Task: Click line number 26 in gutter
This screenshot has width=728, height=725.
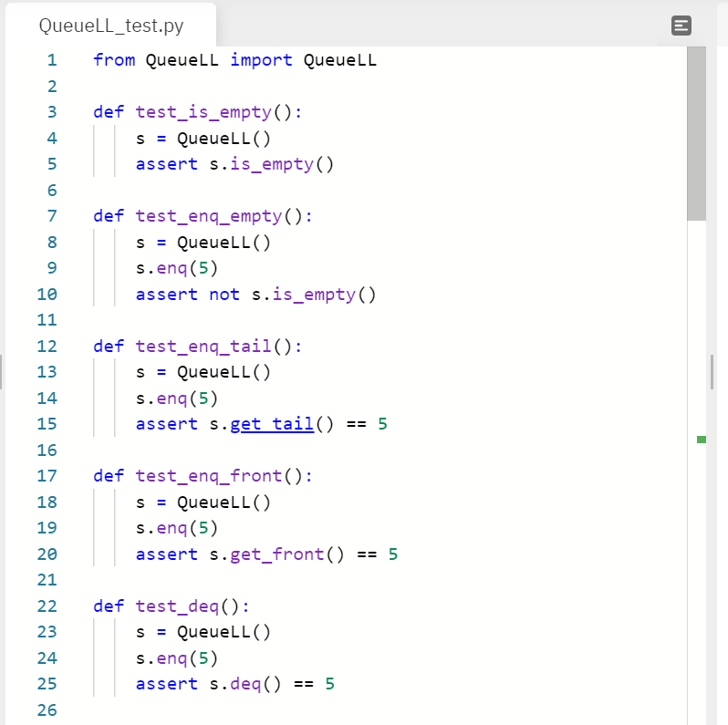Action: [x=47, y=710]
